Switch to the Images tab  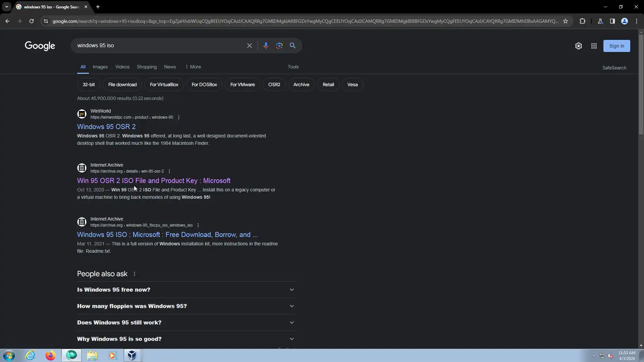pos(100,67)
